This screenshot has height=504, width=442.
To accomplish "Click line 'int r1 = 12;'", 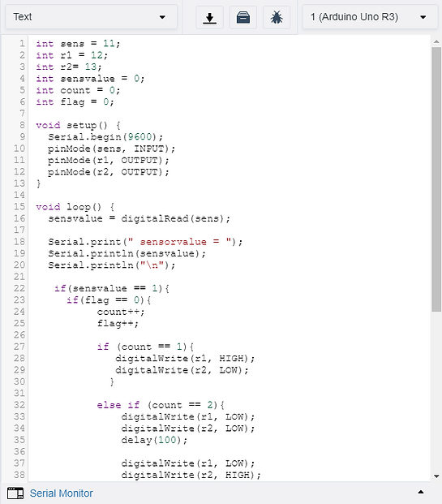I will point(72,55).
